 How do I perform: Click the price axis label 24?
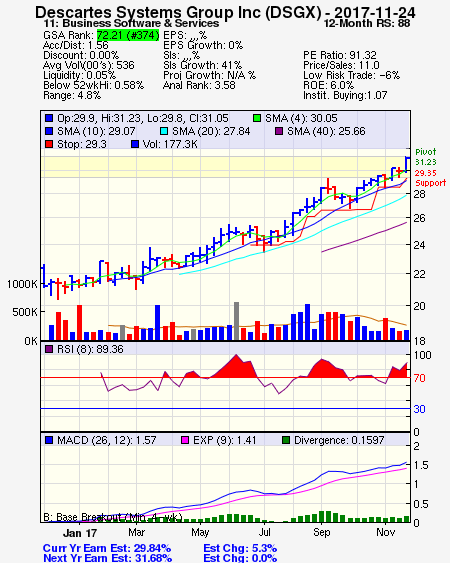coord(419,245)
